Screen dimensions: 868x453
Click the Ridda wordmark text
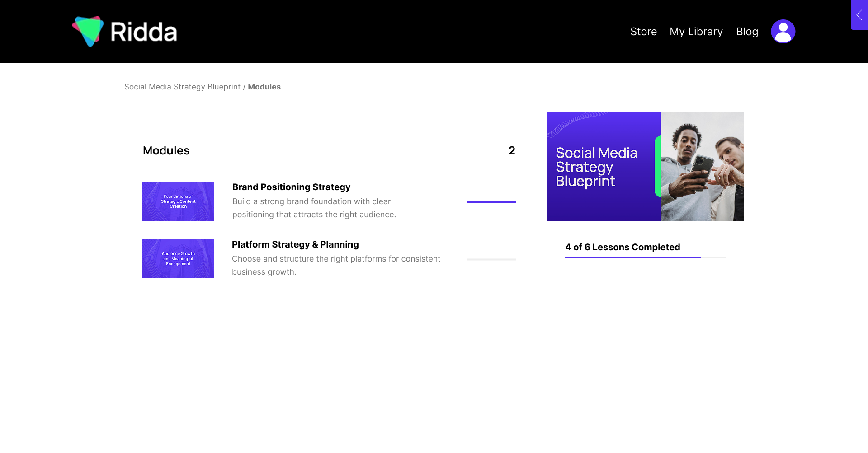click(144, 32)
